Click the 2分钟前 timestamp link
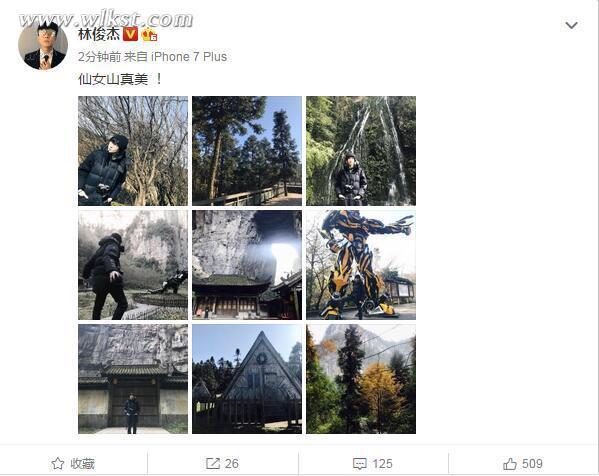This screenshot has height=476, width=599. coord(99,57)
